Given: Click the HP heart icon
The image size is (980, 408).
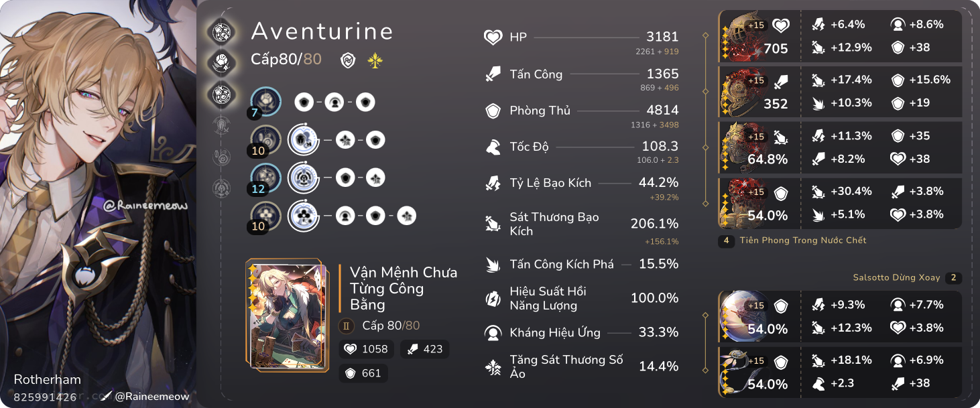Looking at the screenshot, I should coord(493,38).
